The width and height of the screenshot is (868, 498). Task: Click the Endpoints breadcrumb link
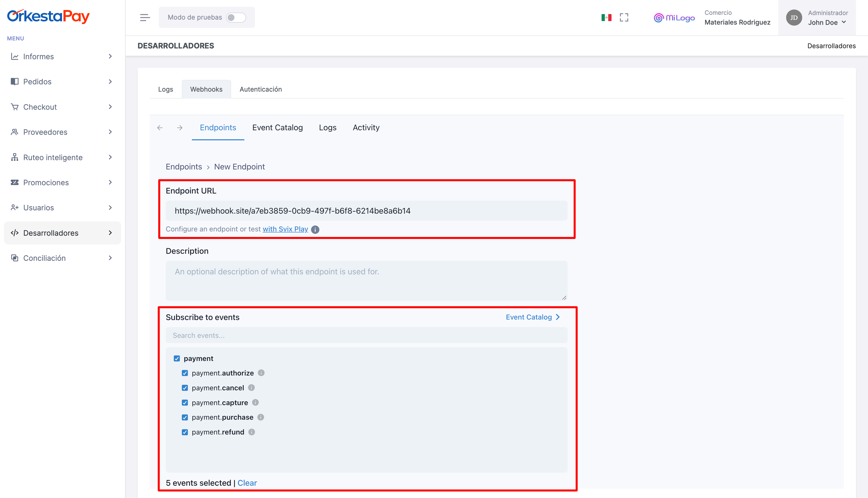[184, 167]
